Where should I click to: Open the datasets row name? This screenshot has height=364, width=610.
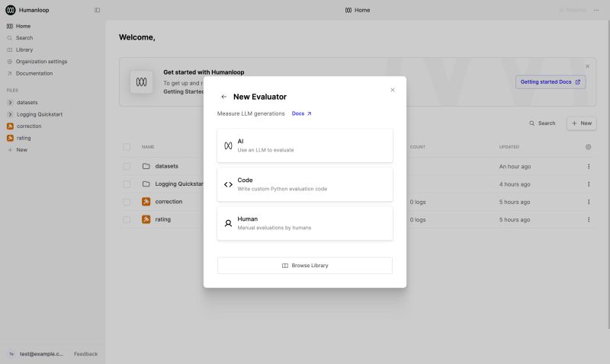166,166
